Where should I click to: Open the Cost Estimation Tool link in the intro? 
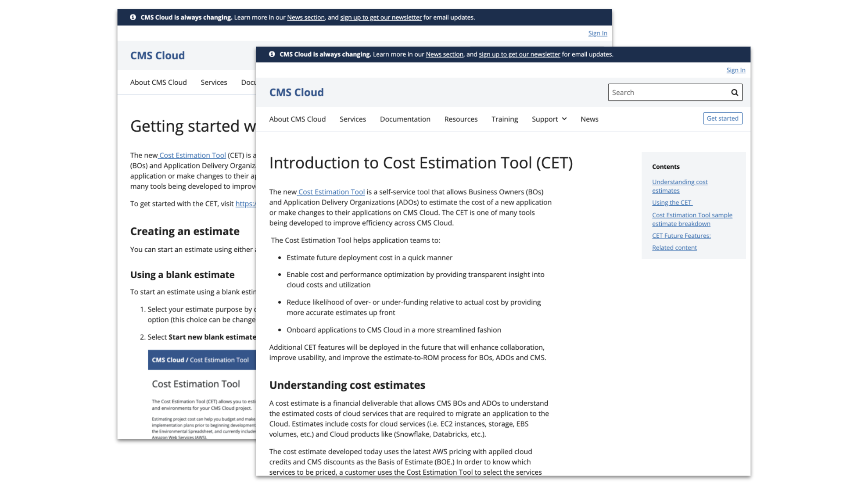[x=331, y=192]
